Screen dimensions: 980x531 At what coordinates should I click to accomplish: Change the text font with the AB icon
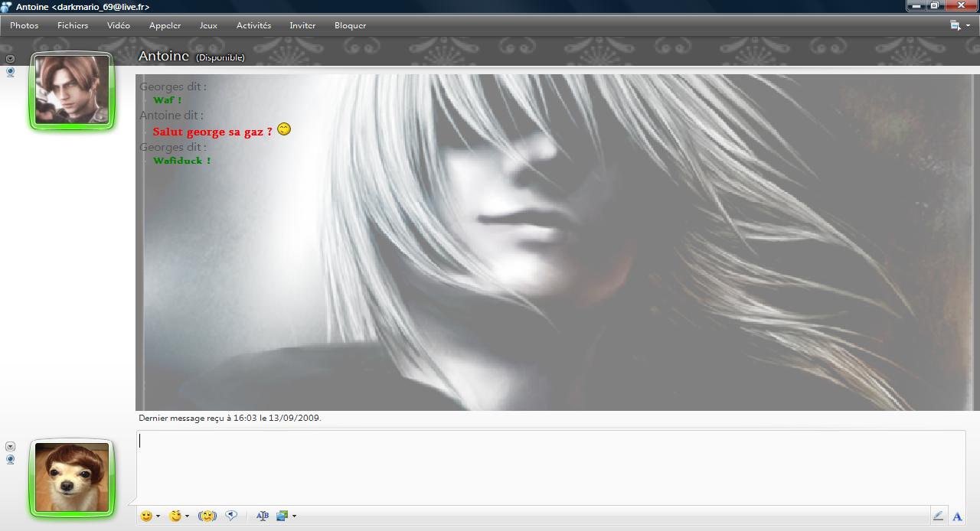[x=263, y=516]
